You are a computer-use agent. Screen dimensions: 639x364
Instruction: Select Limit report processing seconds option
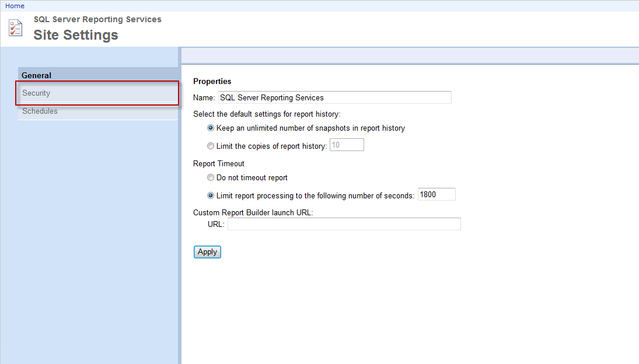click(x=210, y=195)
